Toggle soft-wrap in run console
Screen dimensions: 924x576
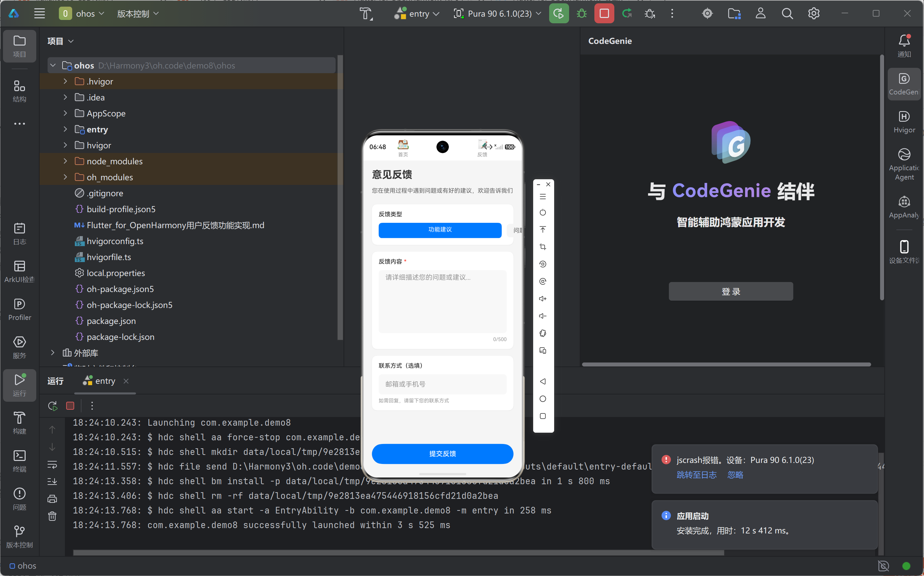(52, 465)
